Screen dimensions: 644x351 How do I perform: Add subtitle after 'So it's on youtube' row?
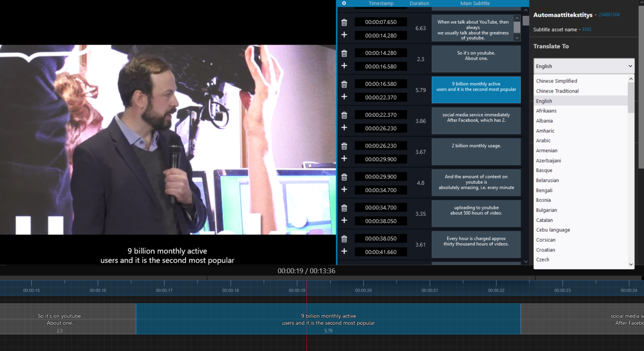[x=344, y=66]
